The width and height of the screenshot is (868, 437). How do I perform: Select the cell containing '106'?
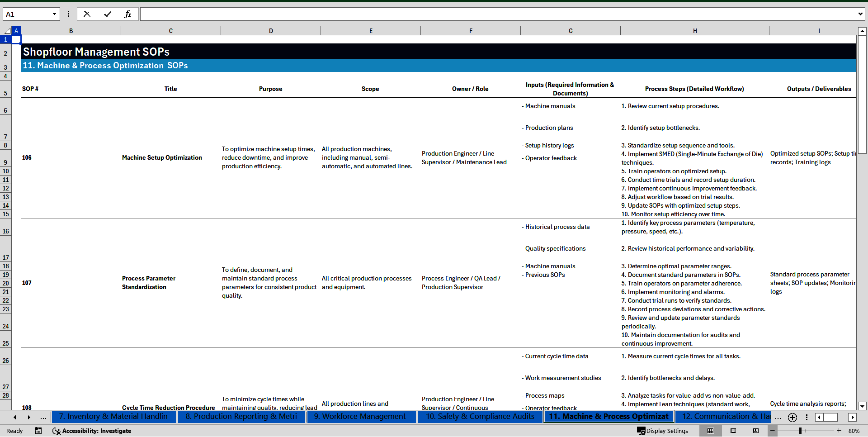27,157
